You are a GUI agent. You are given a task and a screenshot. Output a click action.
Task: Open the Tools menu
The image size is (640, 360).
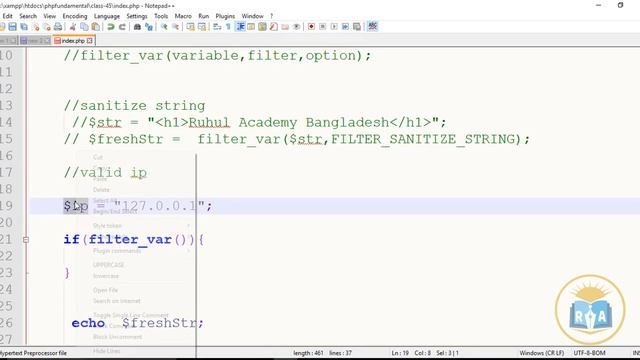point(161,16)
